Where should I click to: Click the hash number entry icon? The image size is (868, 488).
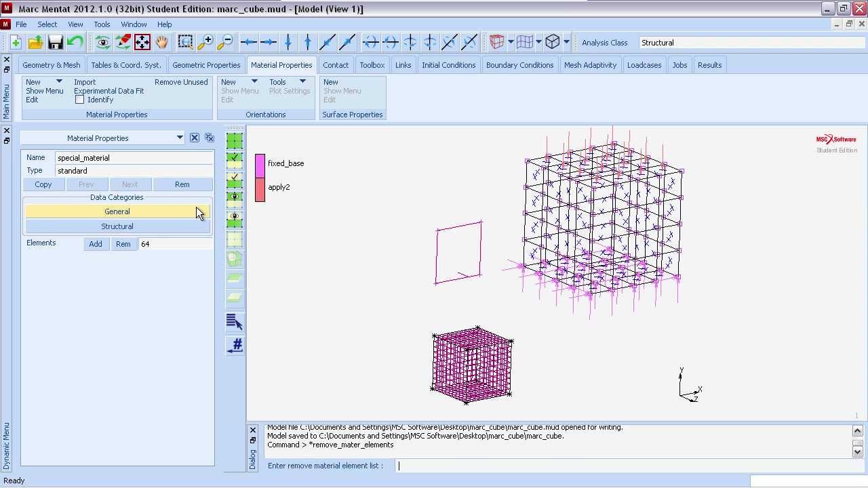(x=235, y=346)
